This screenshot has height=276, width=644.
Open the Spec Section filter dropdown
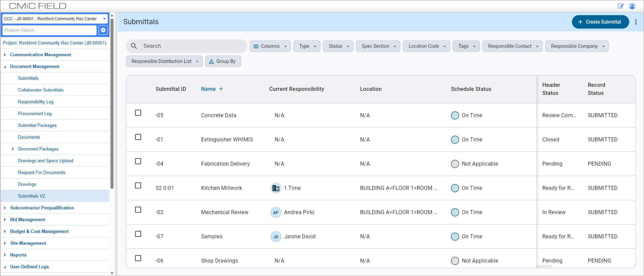(378, 46)
